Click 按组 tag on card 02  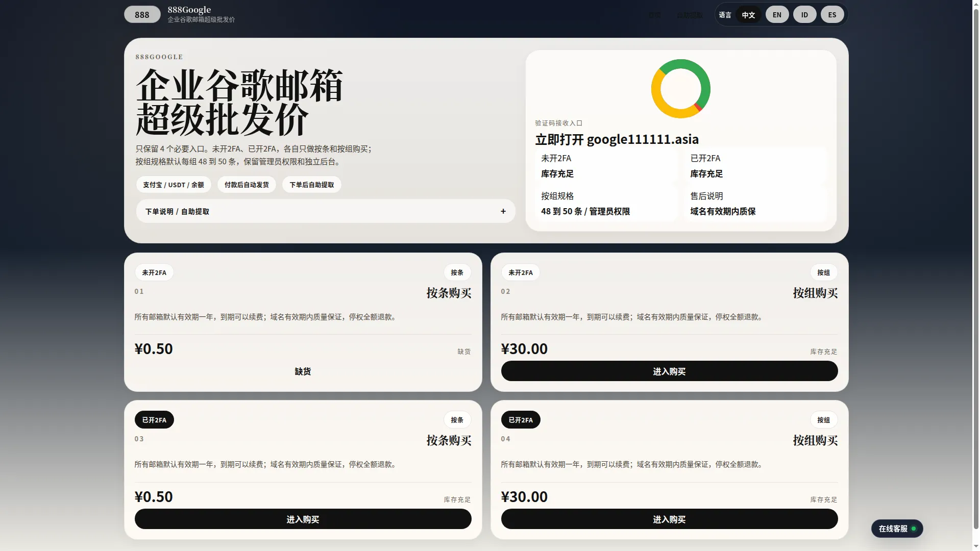tap(824, 272)
